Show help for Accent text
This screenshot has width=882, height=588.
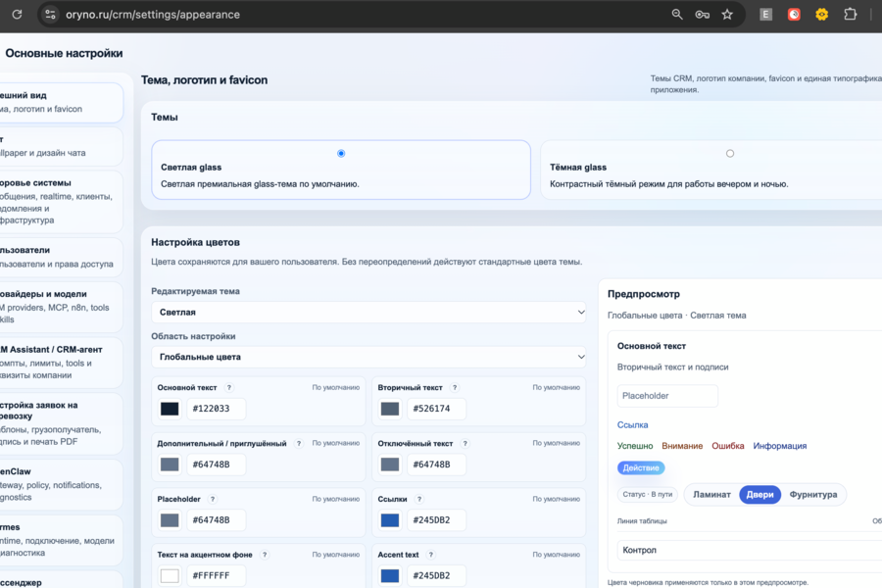coord(431,555)
